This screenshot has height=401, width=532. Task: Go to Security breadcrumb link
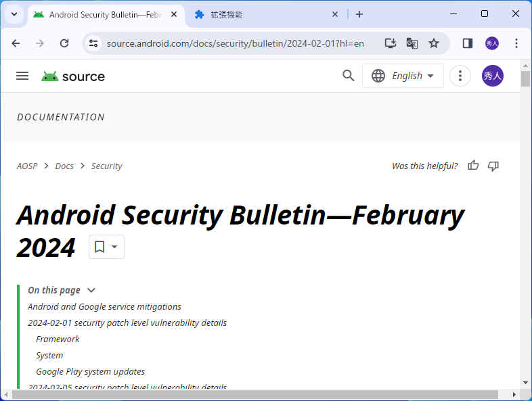(106, 166)
